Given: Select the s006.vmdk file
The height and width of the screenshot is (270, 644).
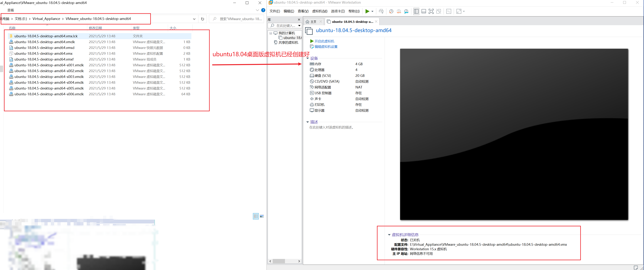Looking at the screenshot, I should pos(100,94).
